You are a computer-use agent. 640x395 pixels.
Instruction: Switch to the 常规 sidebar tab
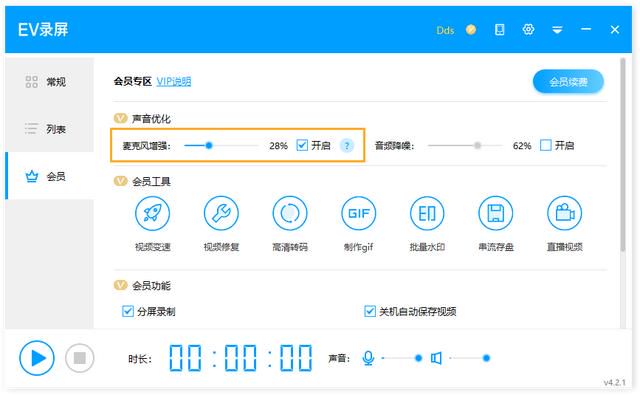click(49, 82)
